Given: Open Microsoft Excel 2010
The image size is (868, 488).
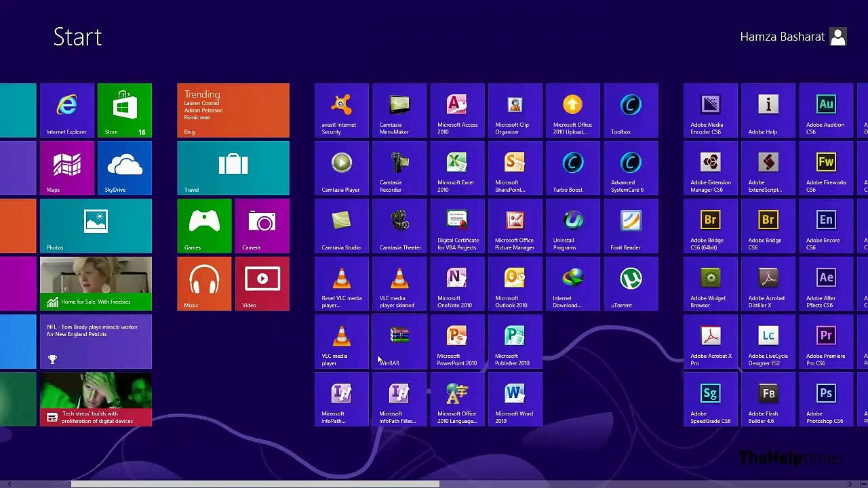Looking at the screenshot, I should click(457, 168).
